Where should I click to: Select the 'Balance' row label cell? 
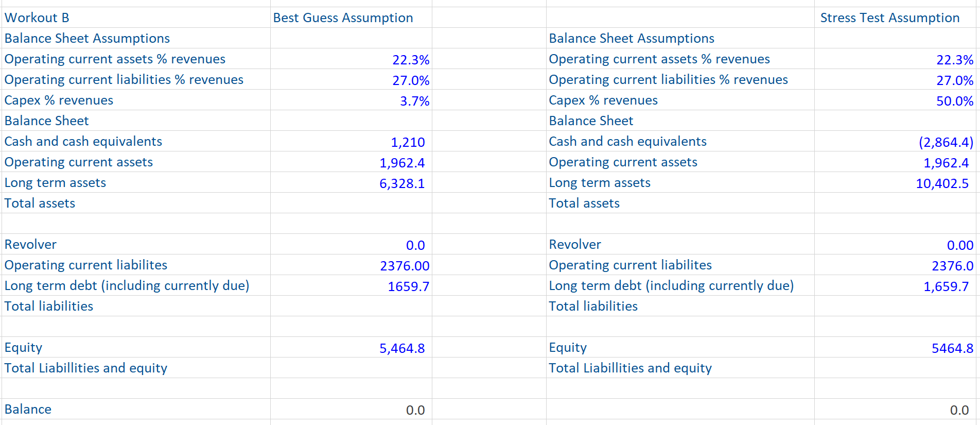[x=28, y=410]
